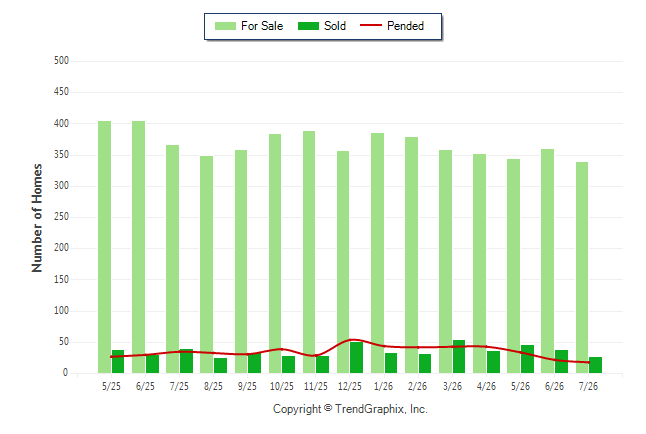Viewport: 646px width, 434px height.
Task: Click the 1/26 x-axis label
Action: 383,386
